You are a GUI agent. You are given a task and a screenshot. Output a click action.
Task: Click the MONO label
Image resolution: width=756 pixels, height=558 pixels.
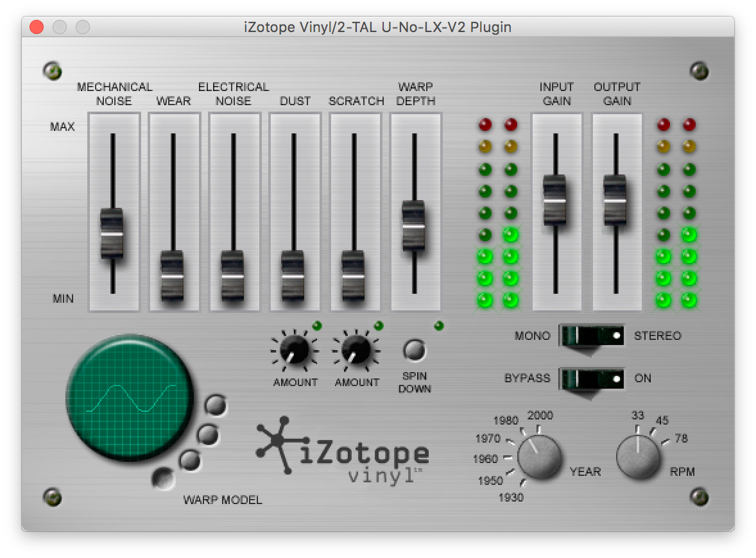532,336
